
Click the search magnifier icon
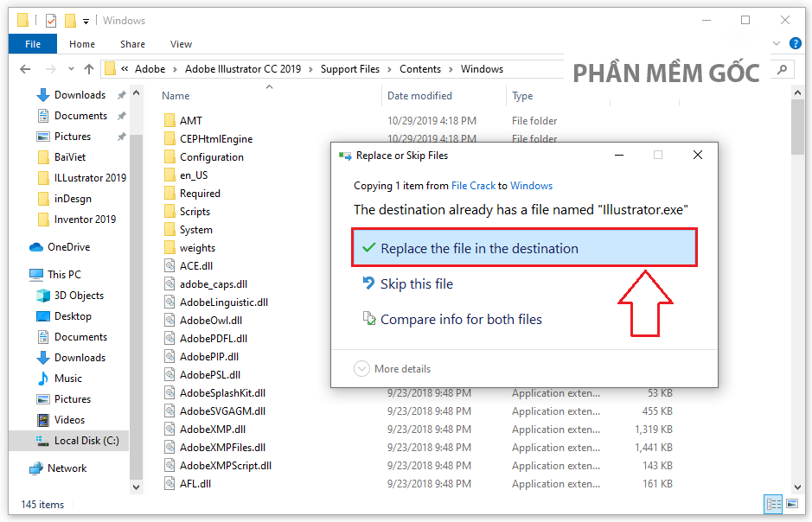(782, 69)
